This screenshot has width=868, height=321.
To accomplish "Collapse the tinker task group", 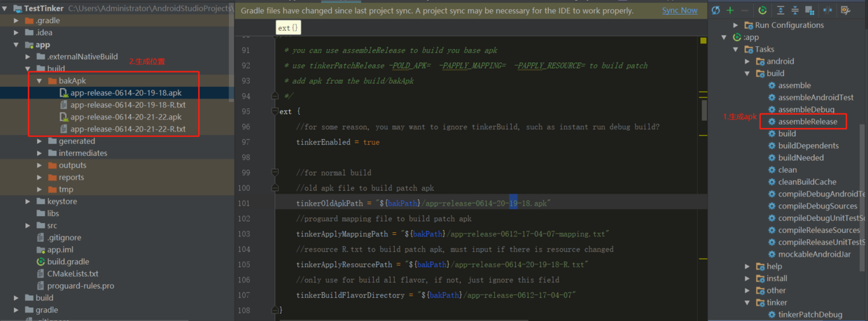I will pyautogui.click(x=747, y=303).
